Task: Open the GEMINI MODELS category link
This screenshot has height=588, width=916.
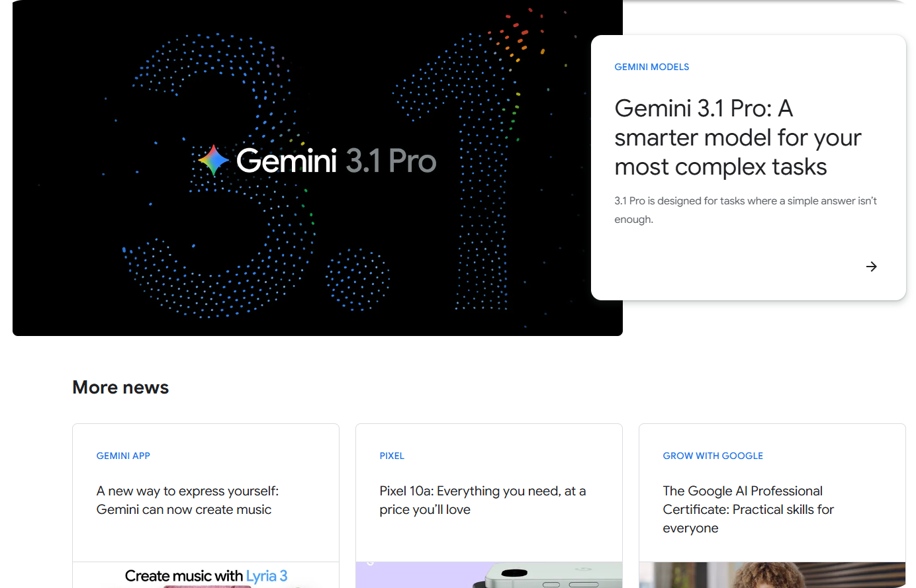Action: click(x=651, y=67)
